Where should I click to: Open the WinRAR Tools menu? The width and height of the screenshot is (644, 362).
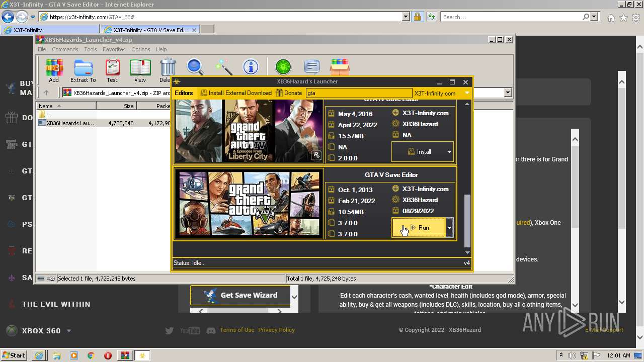(x=91, y=49)
